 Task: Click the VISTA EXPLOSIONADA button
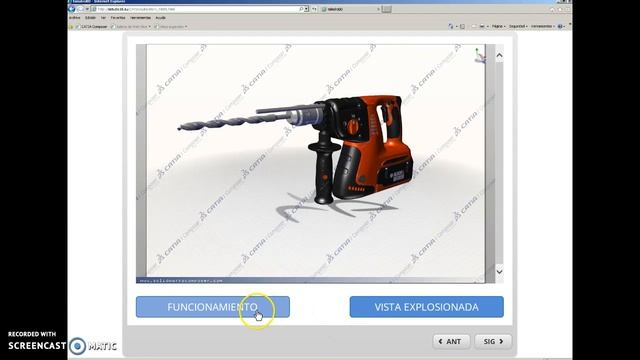click(427, 307)
